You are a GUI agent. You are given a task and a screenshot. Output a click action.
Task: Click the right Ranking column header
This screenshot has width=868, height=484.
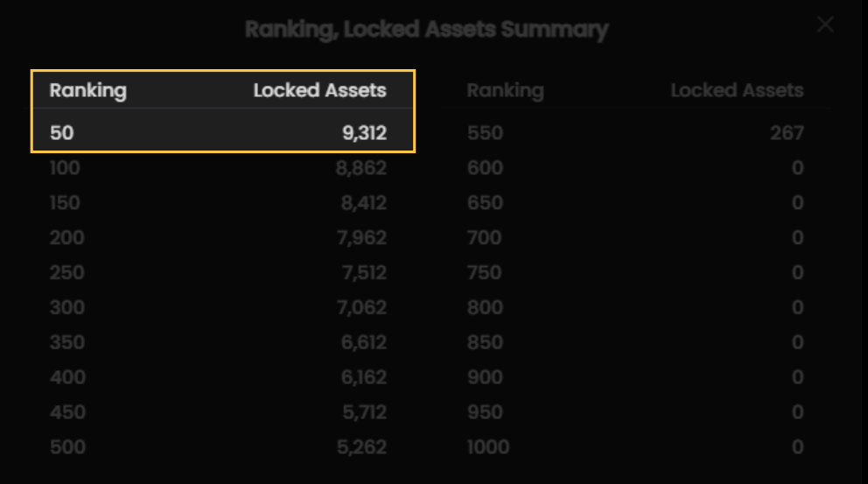tap(506, 90)
